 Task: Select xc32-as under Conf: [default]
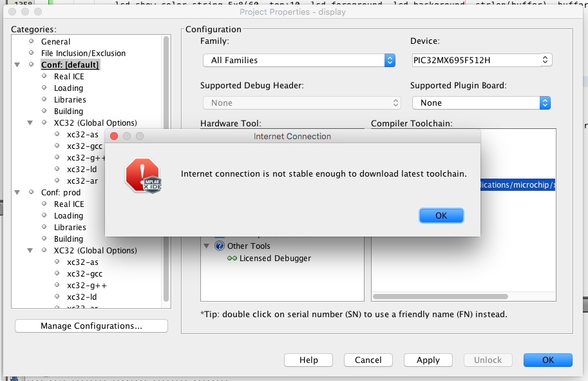[82, 135]
